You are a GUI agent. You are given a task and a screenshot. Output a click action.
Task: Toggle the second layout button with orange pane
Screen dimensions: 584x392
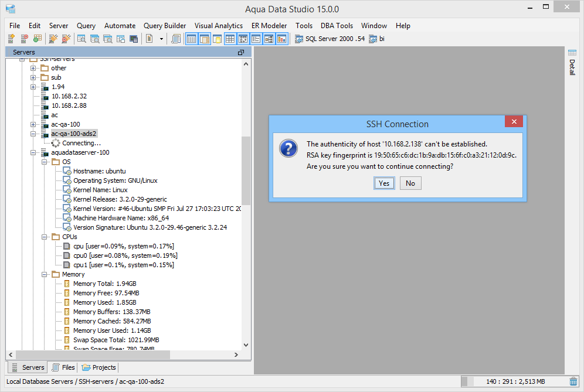click(205, 39)
